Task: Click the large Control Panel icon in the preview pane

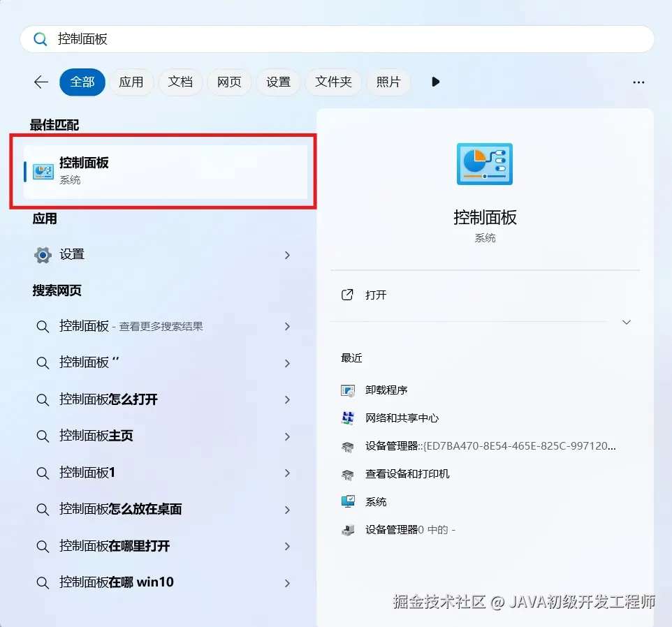Action: tap(485, 164)
